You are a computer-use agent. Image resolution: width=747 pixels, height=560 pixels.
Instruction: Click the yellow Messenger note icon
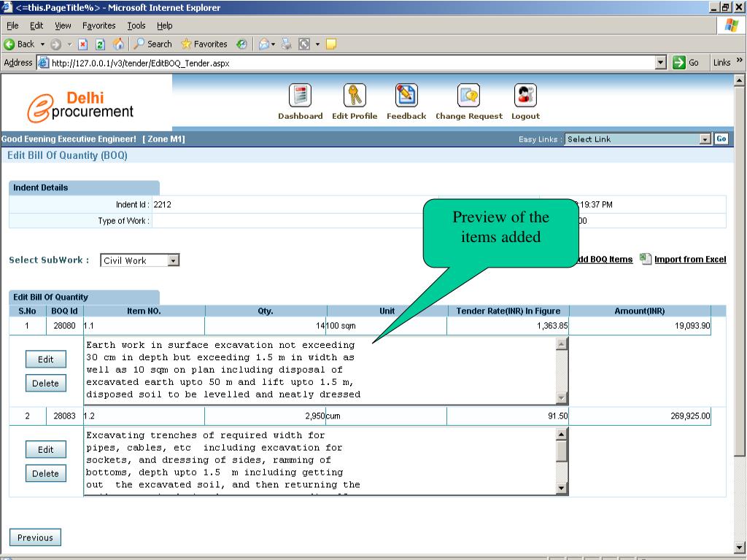(x=331, y=44)
